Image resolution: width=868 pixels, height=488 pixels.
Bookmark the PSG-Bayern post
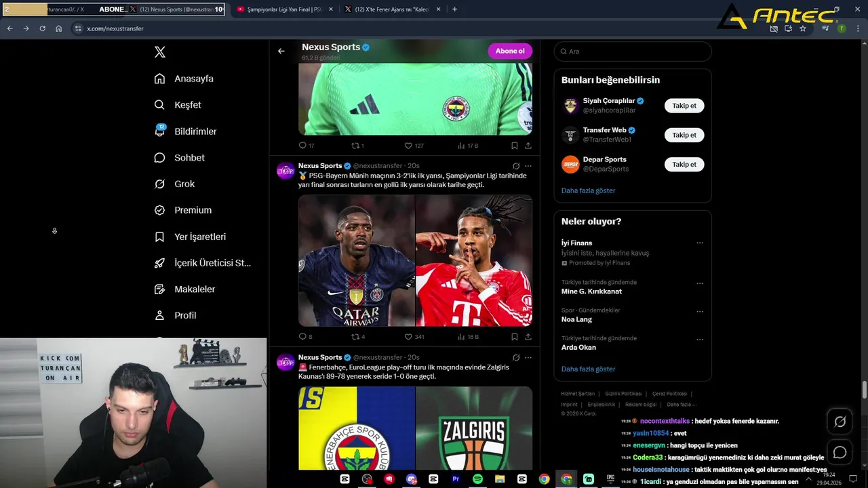pos(515,337)
